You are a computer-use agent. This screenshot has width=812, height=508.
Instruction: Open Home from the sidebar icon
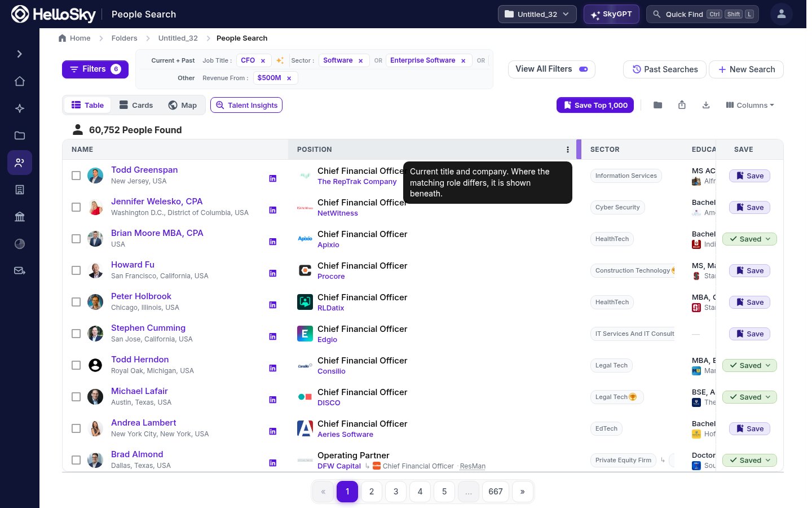[x=20, y=81]
